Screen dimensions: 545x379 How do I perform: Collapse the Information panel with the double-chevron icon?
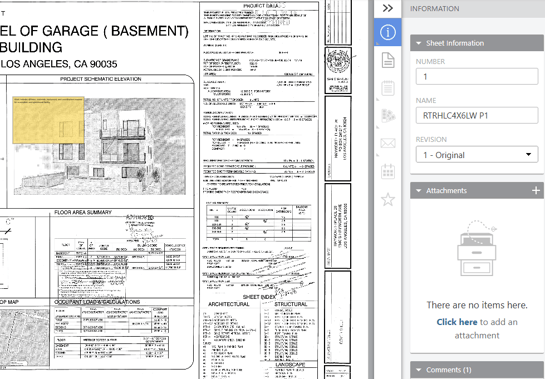tap(388, 8)
